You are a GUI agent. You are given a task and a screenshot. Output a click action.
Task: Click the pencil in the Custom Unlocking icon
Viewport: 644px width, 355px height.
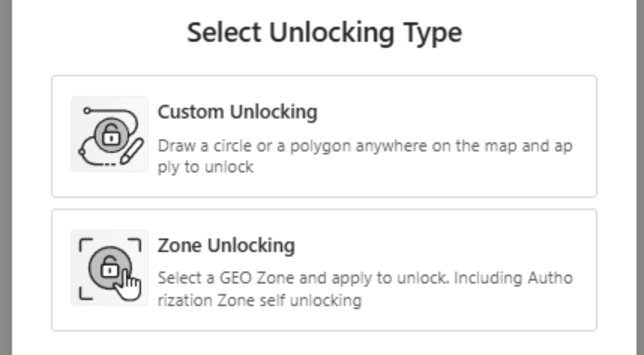[x=132, y=151]
